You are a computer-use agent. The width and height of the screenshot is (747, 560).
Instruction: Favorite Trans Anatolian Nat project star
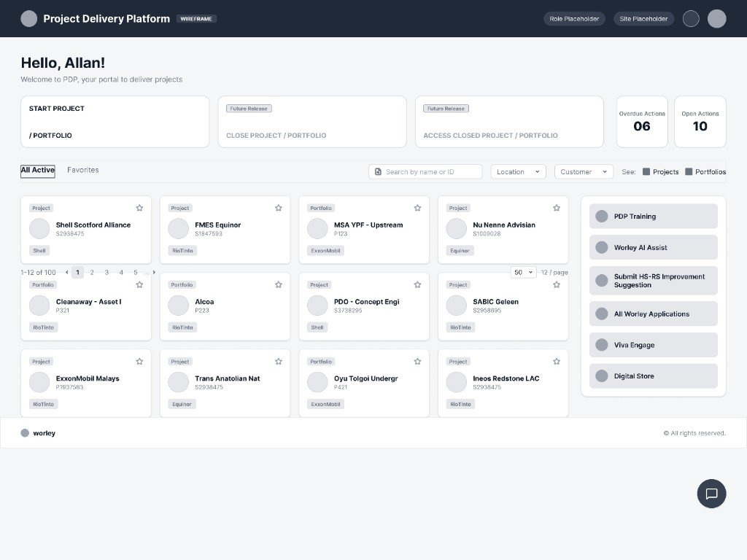(x=279, y=362)
